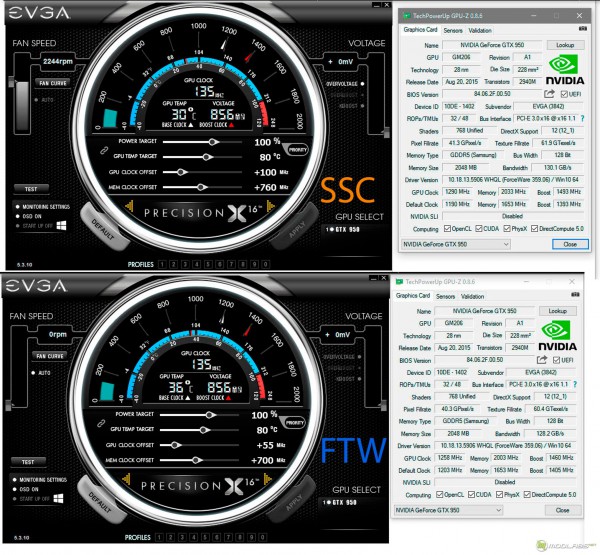The image size is (600, 555).
Task: Toggle OpenCL checkbox in upper GPU-Z window
Action: (x=447, y=229)
